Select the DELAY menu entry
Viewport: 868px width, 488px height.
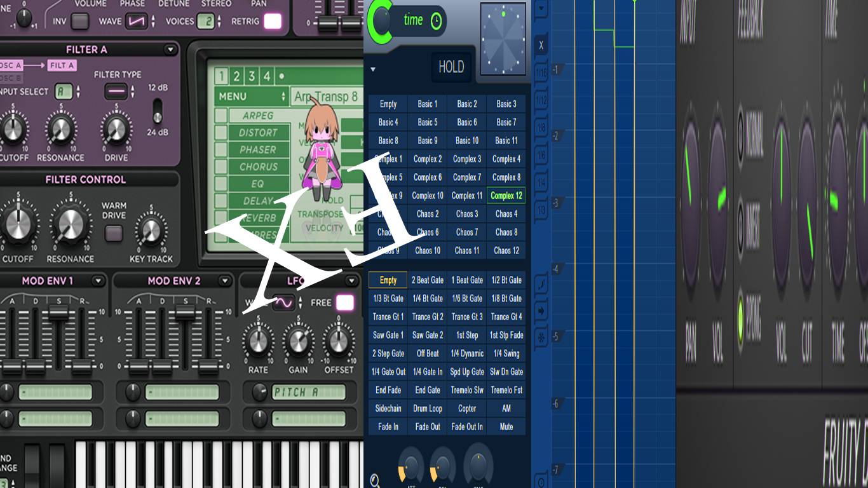[x=258, y=201]
